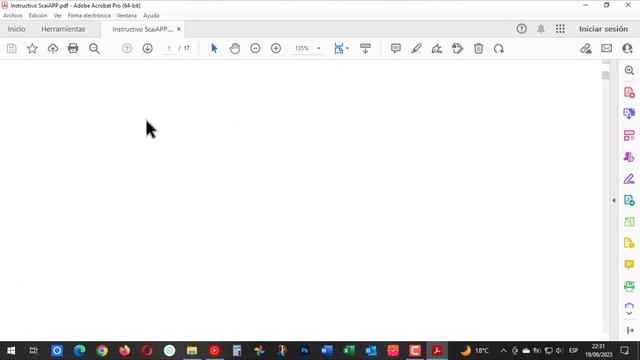This screenshot has height=360, width=640.
Task: Open the Ver menu
Action: click(x=58, y=16)
